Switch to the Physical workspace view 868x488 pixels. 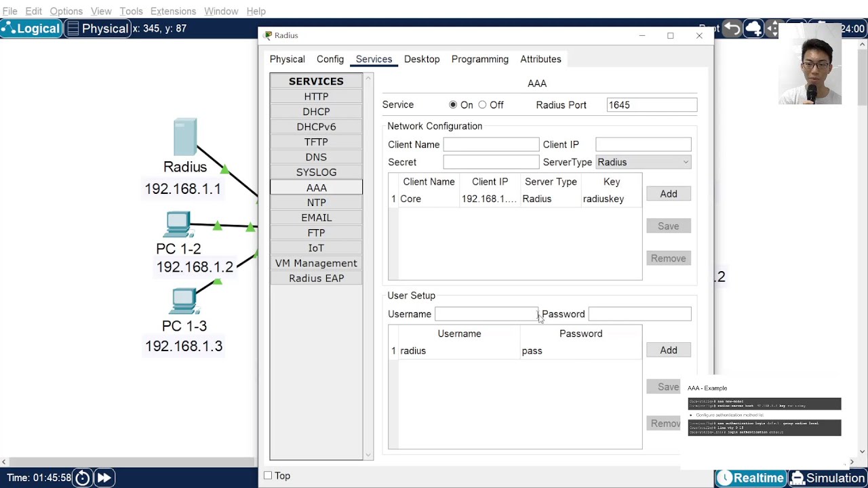click(98, 28)
